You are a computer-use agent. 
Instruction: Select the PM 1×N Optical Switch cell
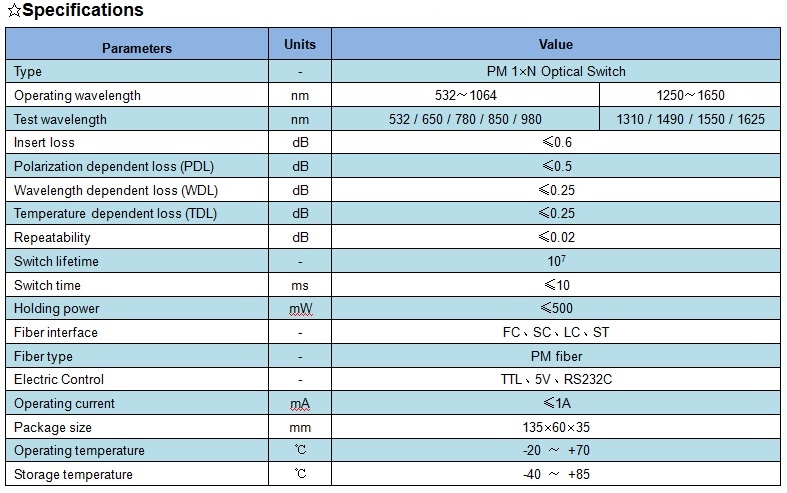tap(556, 72)
